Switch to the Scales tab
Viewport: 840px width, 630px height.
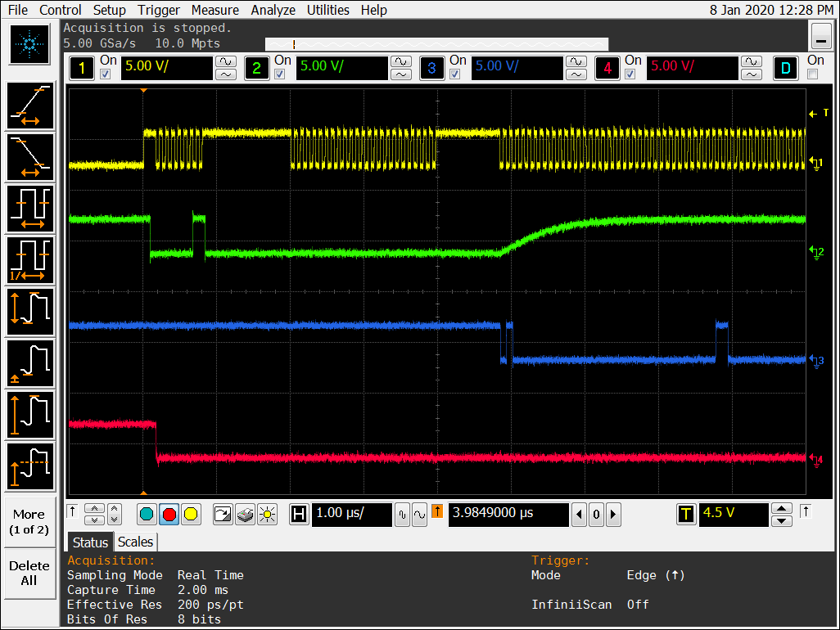135,542
